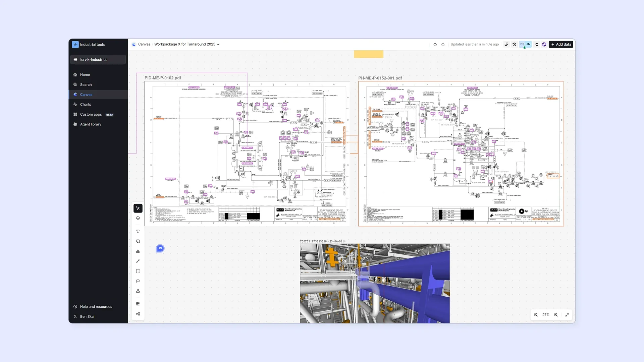The height and width of the screenshot is (362, 644).
Task: Select the PID-ME-P-0102.pdf document label
Action: click(163, 78)
